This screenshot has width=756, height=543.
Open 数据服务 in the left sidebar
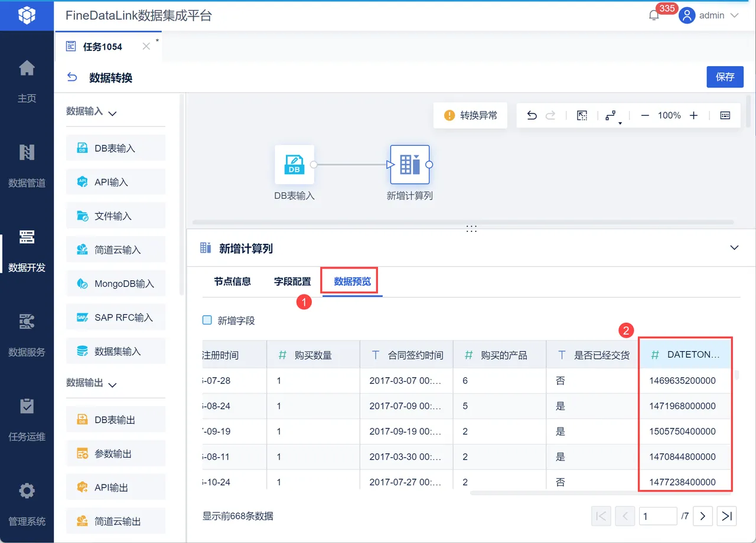(27, 335)
